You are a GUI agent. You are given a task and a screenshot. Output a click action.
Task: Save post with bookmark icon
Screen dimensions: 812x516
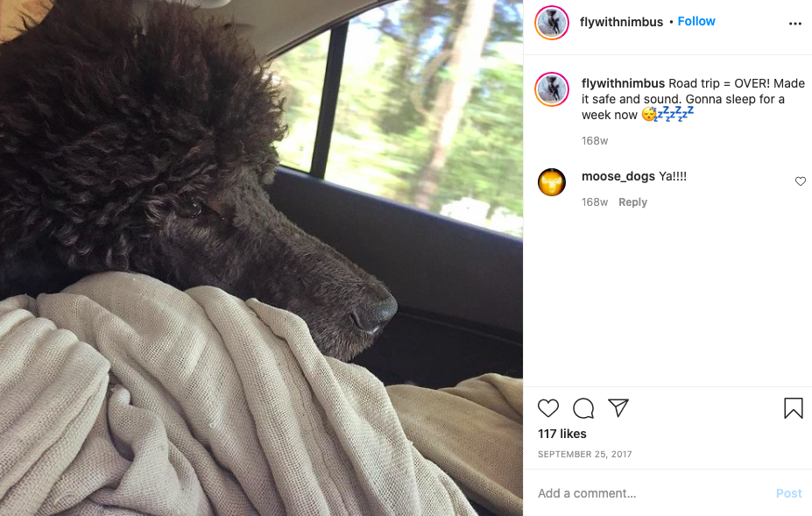[793, 408]
